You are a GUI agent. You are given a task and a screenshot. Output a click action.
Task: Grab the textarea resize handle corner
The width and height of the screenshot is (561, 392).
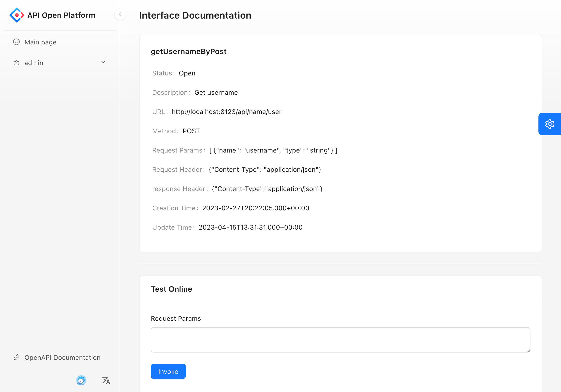(529, 350)
